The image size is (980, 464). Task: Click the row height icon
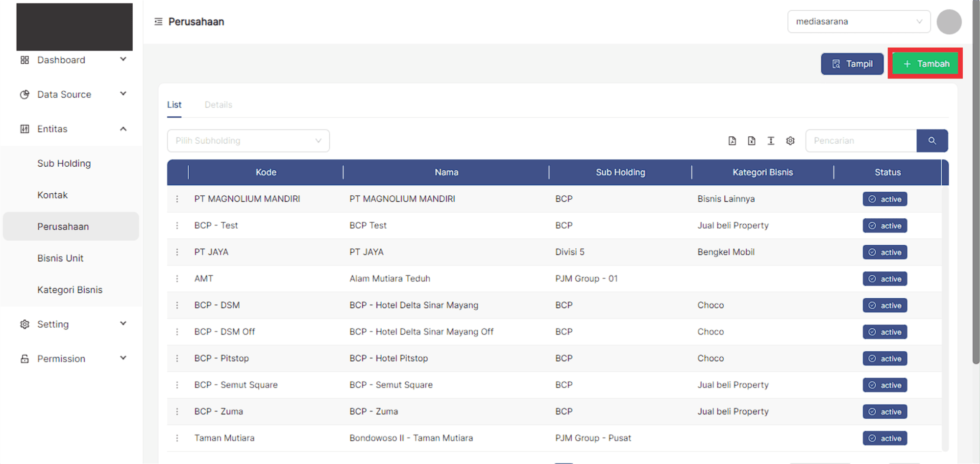(x=771, y=141)
